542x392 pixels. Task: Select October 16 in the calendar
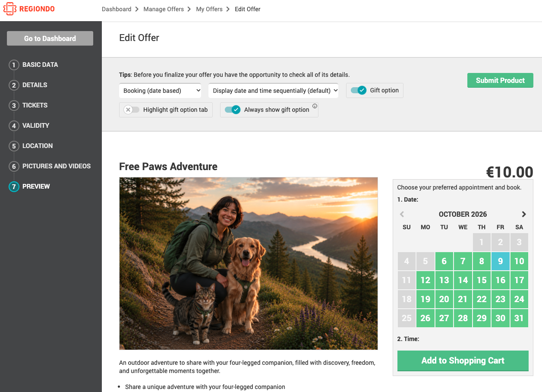coord(501,280)
